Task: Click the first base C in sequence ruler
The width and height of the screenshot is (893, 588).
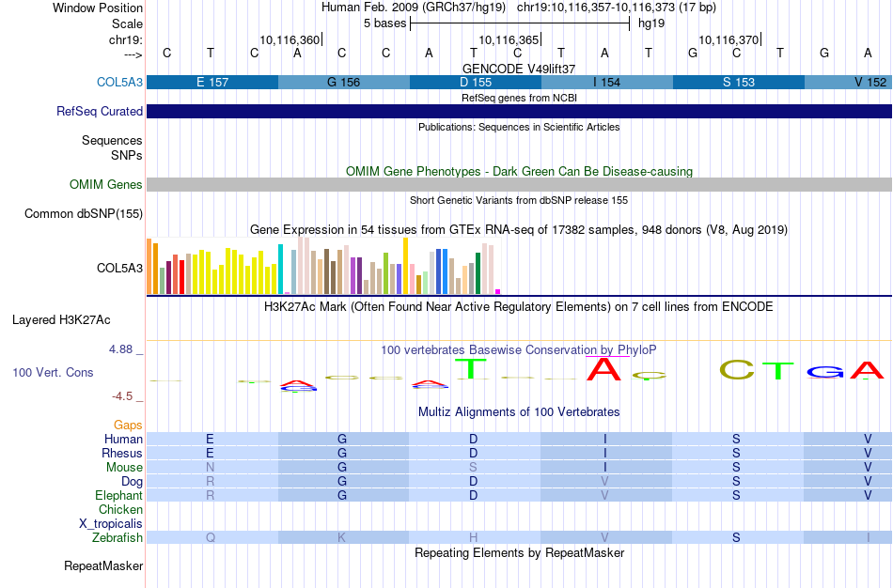Action: 167,53
